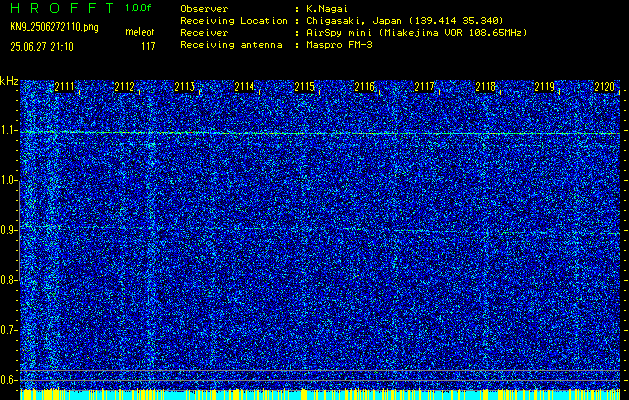Click the Receiving Location label
The width and height of the screenshot is (629, 400).
click(234, 20)
